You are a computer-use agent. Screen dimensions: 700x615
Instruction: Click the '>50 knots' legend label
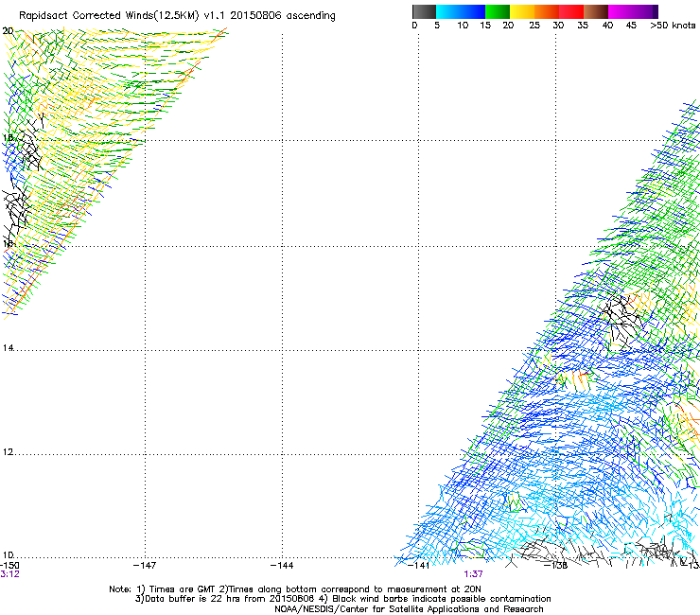coord(673,26)
